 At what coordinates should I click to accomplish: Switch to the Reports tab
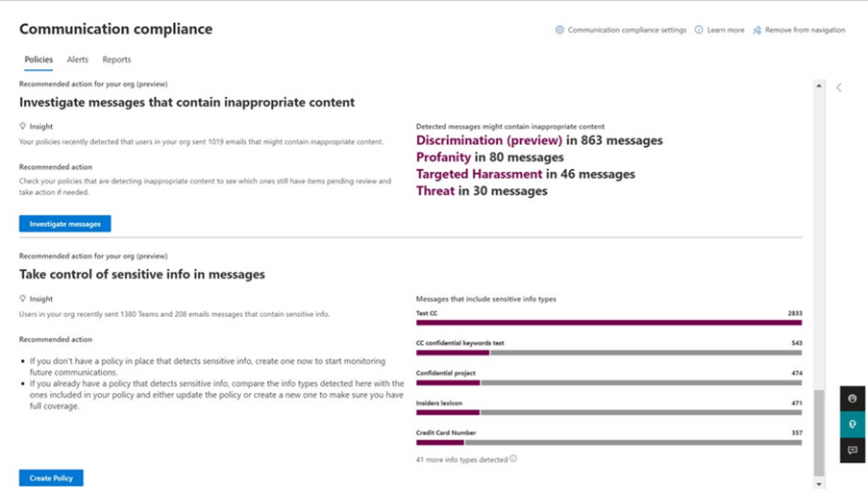[x=117, y=60]
